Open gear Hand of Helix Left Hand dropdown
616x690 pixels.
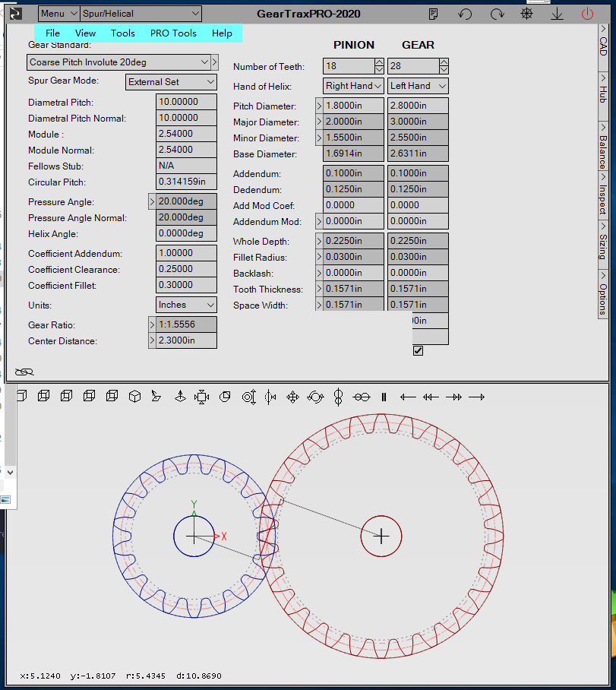click(x=418, y=86)
